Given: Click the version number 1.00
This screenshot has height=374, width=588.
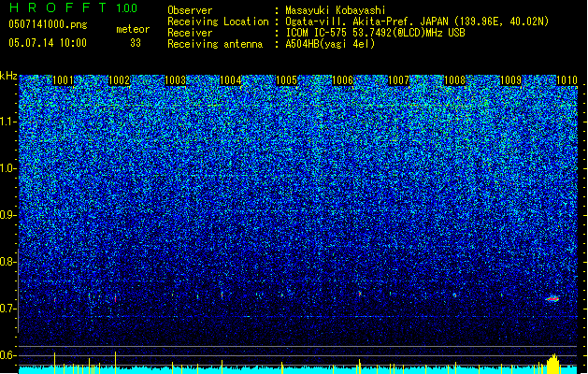Looking at the screenshot, I should click(127, 7).
